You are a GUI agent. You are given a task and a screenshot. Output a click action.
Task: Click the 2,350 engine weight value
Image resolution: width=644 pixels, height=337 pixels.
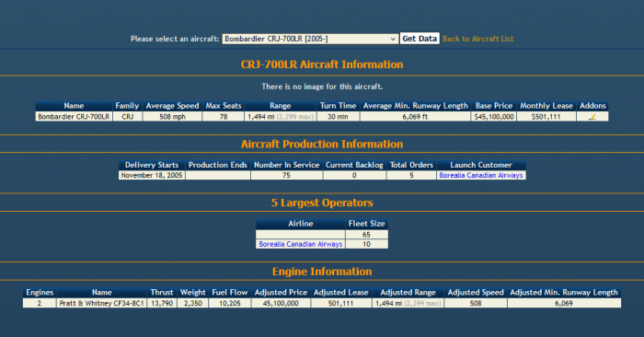coord(192,303)
